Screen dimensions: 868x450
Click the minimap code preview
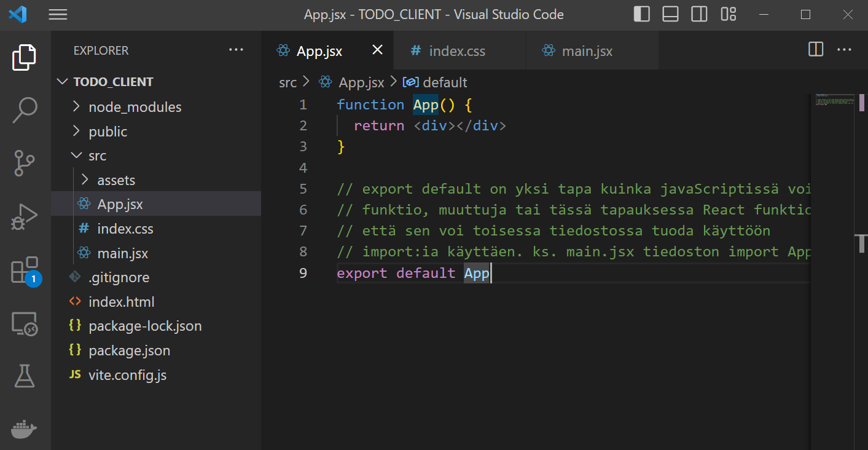[x=834, y=100]
